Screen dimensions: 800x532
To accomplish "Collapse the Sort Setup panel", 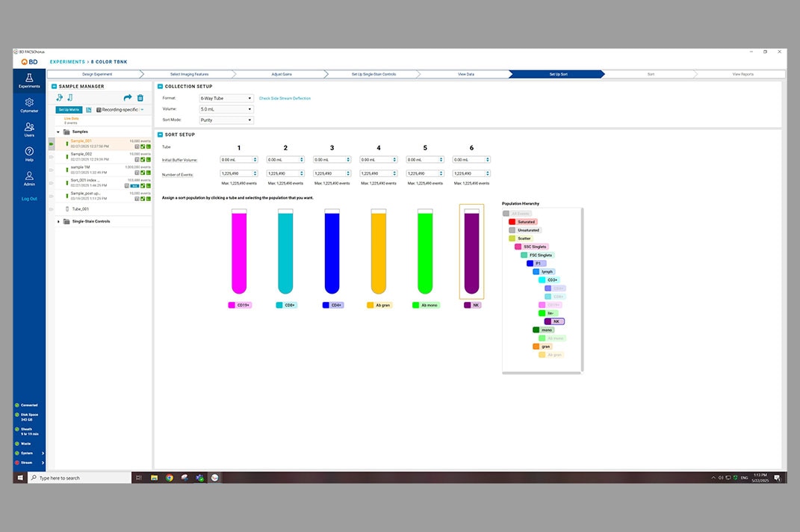I will pos(160,134).
